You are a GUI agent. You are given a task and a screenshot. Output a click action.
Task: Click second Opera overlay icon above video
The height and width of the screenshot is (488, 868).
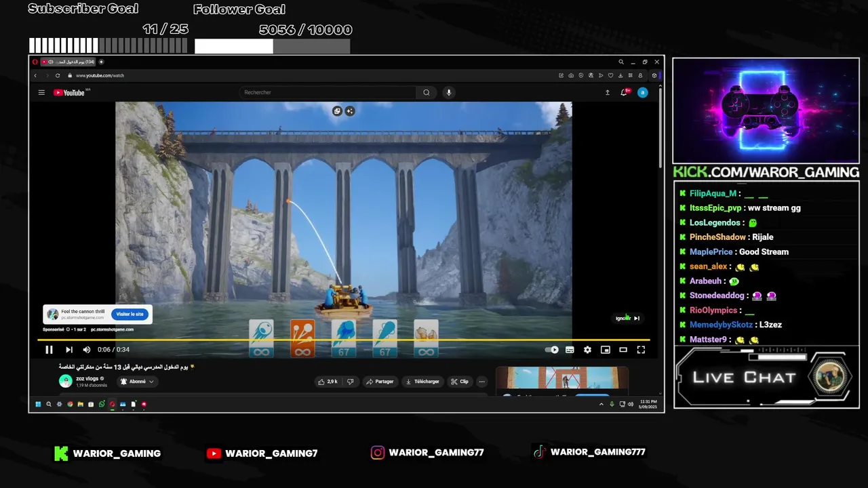350,111
